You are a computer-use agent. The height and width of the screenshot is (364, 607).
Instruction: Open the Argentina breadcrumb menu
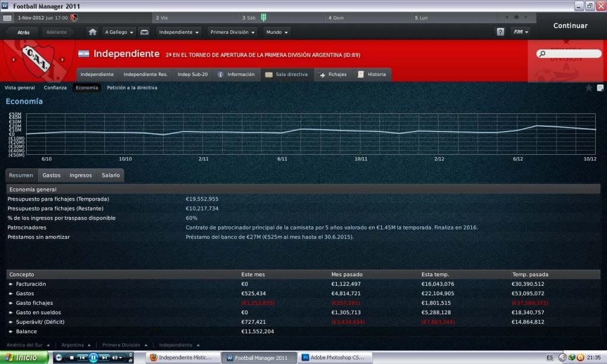coord(76,344)
